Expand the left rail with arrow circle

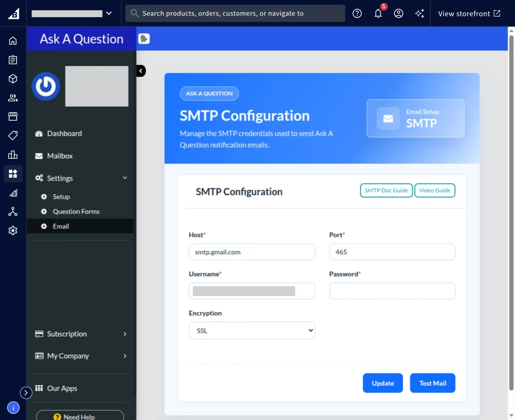(26, 393)
